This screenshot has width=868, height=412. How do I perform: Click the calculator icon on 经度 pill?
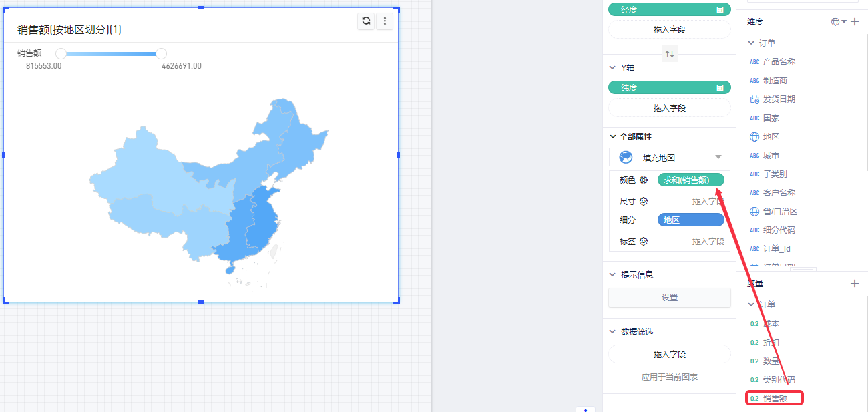pos(720,10)
